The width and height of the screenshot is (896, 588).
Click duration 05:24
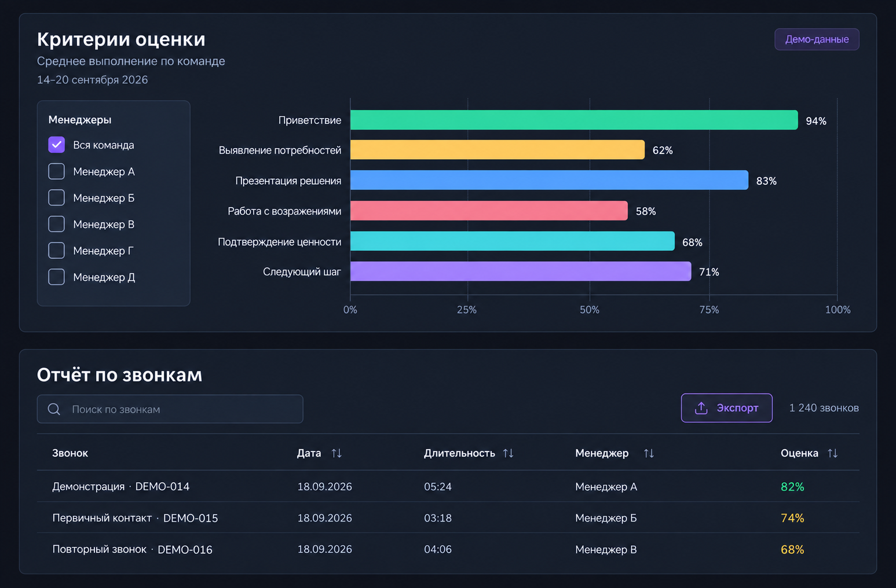[438, 487]
